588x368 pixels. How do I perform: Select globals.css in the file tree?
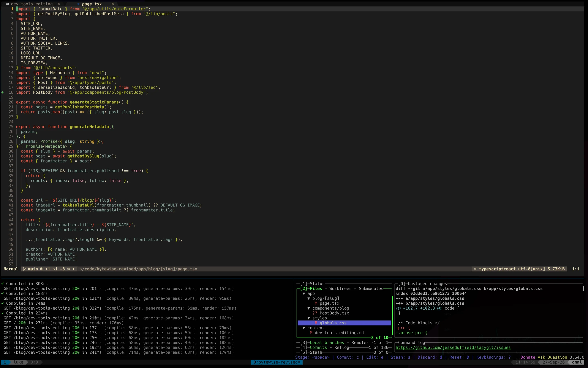[x=344, y=323]
